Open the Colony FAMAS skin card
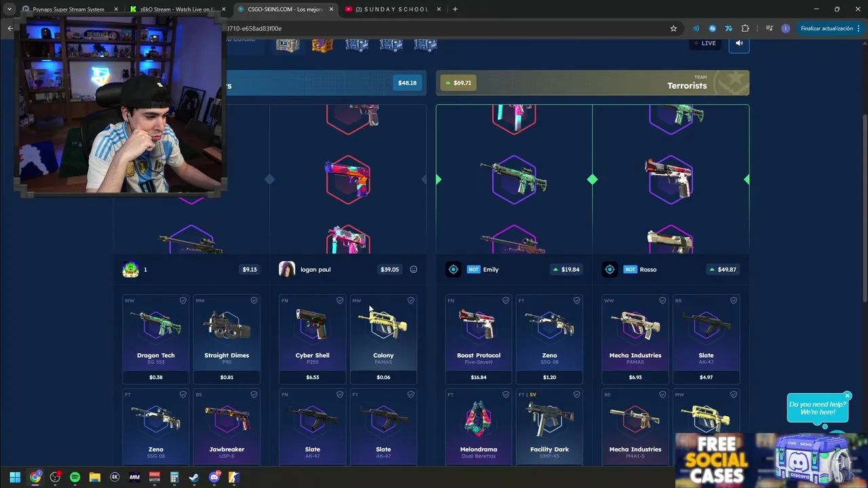The width and height of the screenshot is (868, 488). [383, 339]
